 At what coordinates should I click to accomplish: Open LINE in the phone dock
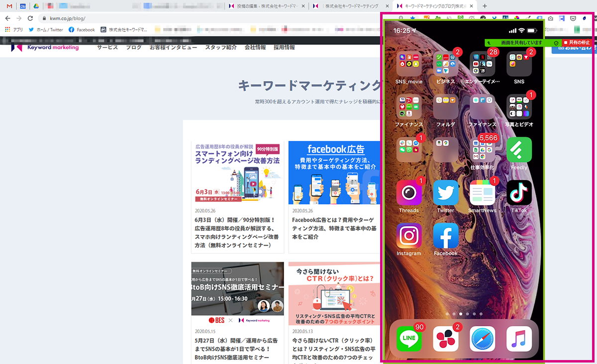pyautogui.click(x=409, y=339)
